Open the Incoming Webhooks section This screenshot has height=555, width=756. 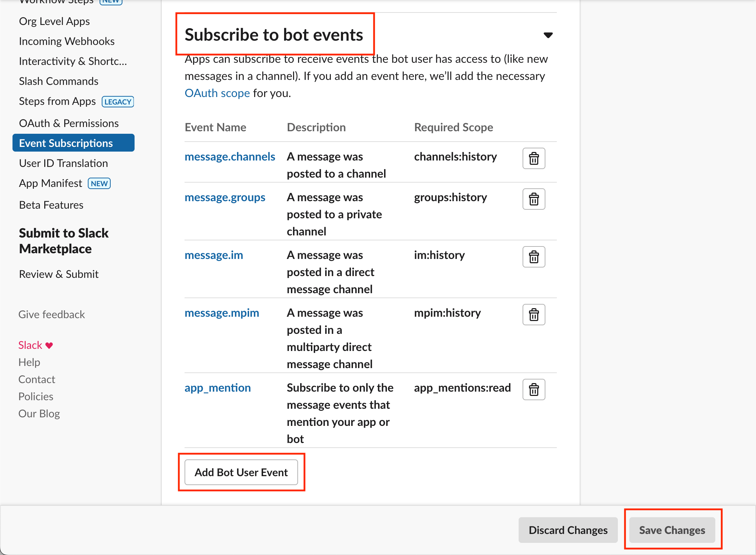(x=66, y=41)
